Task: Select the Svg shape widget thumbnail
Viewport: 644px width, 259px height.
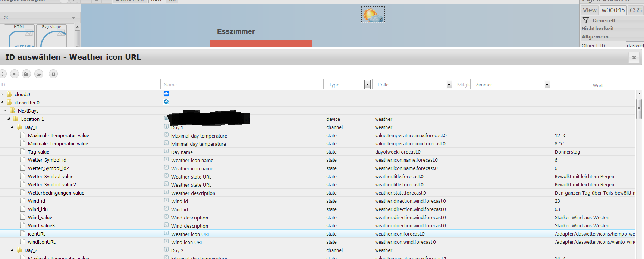Action: 51,35
